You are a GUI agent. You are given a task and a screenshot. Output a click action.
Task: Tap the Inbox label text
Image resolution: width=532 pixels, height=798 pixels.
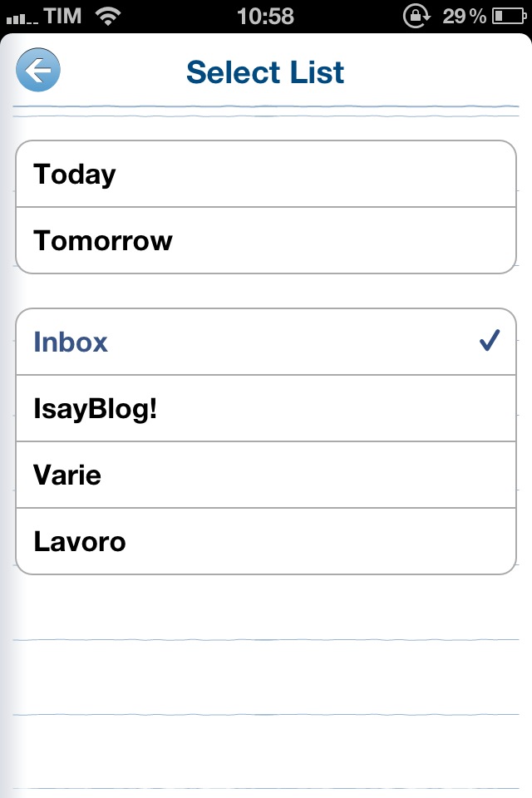[71, 342]
